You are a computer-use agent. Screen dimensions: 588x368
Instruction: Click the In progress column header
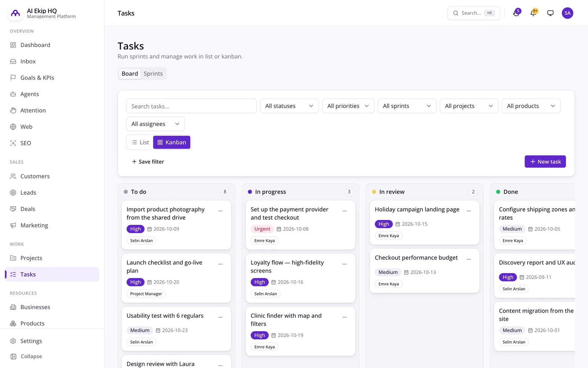tap(300, 192)
